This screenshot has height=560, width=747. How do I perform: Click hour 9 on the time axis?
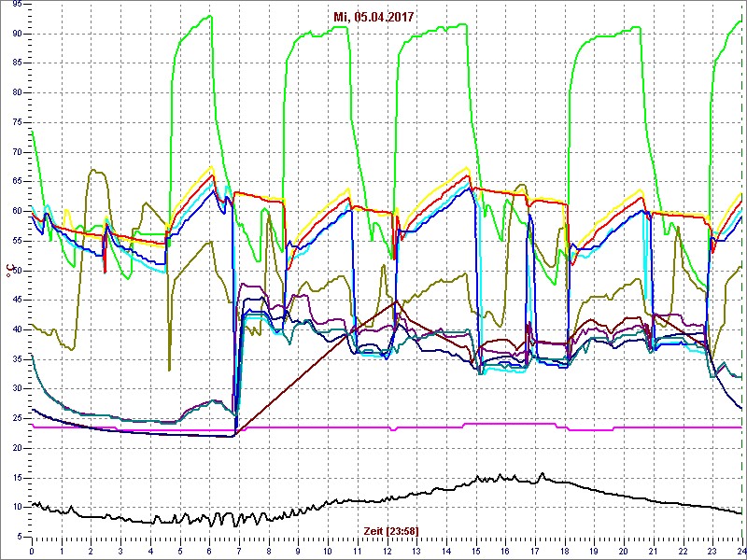pos(298,549)
